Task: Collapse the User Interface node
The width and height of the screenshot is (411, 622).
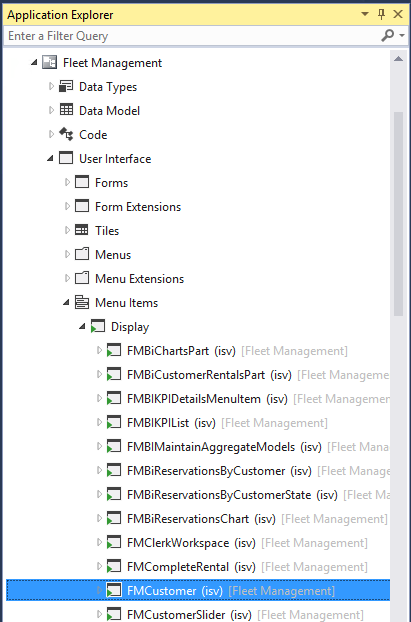Action: (50, 159)
